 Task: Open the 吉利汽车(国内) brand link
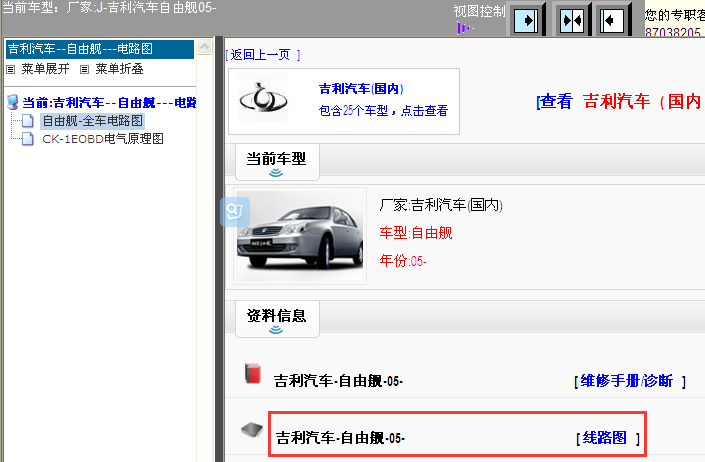pos(361,89)
